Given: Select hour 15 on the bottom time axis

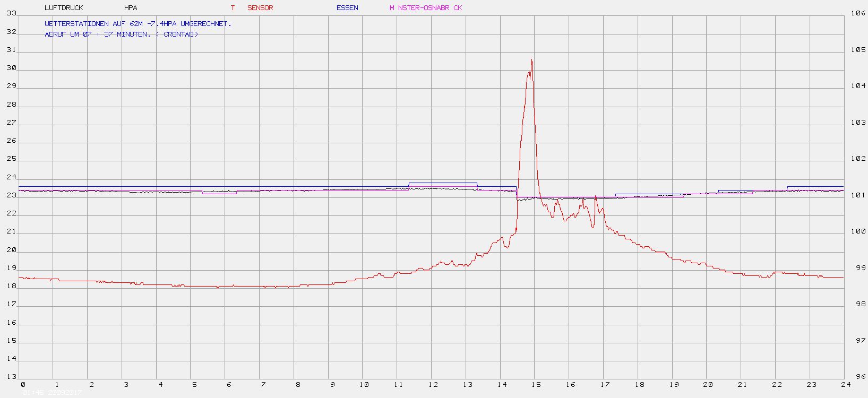Looking at the screenshot, I should [x=536, y=384].
